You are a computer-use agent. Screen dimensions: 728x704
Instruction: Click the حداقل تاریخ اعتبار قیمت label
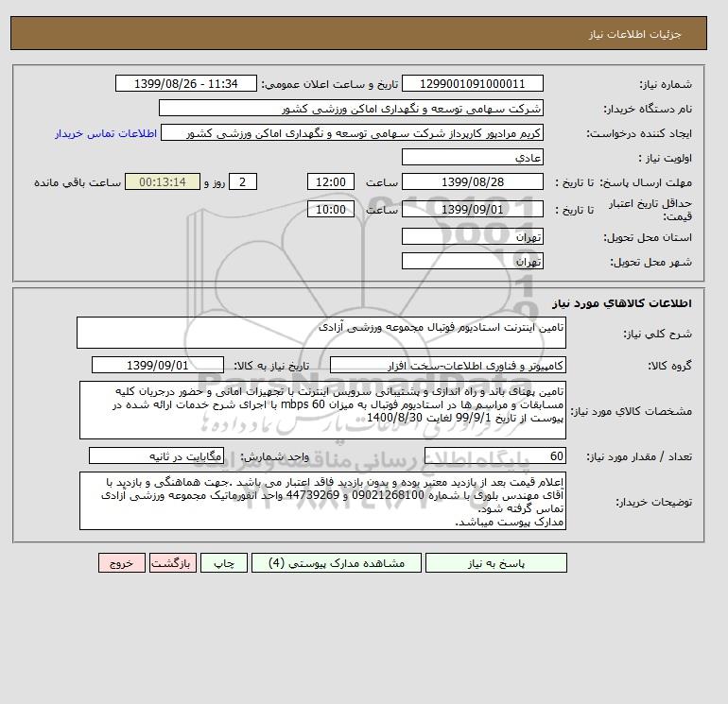(x=650, y=210)
